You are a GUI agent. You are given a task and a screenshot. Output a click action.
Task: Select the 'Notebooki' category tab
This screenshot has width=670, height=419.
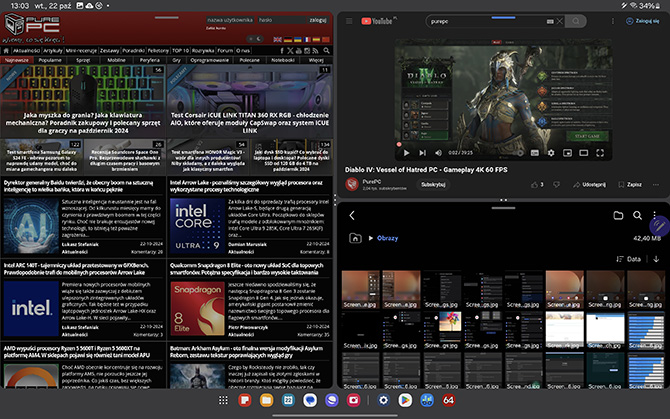(283, 60)
